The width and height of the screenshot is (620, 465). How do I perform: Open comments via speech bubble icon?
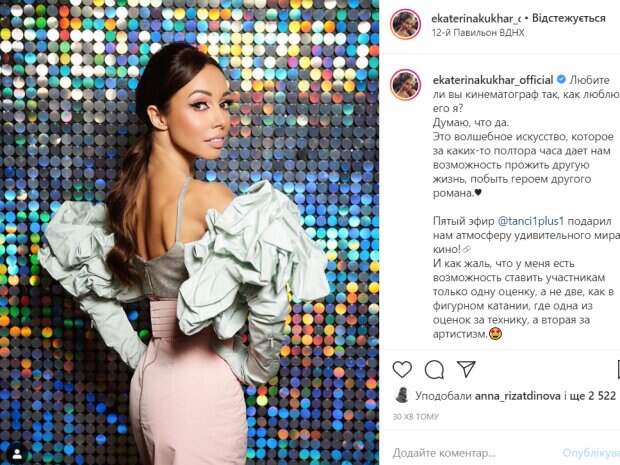434,370
